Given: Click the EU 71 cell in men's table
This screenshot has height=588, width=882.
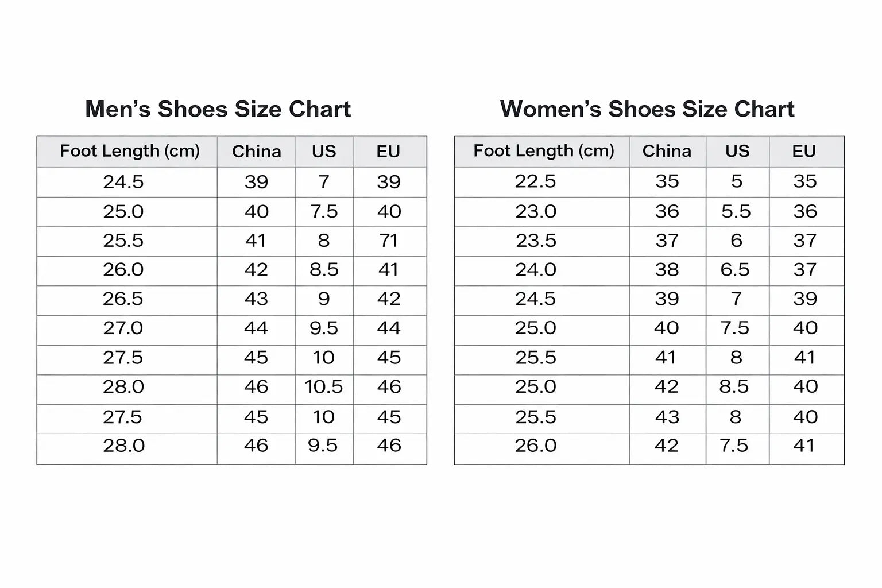Looking at the screenshot, I should (389, 241).
